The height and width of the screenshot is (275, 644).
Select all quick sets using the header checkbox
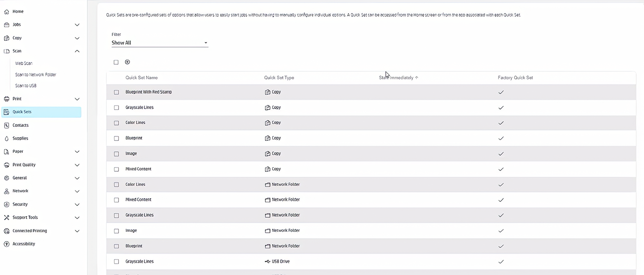point(116,62)
